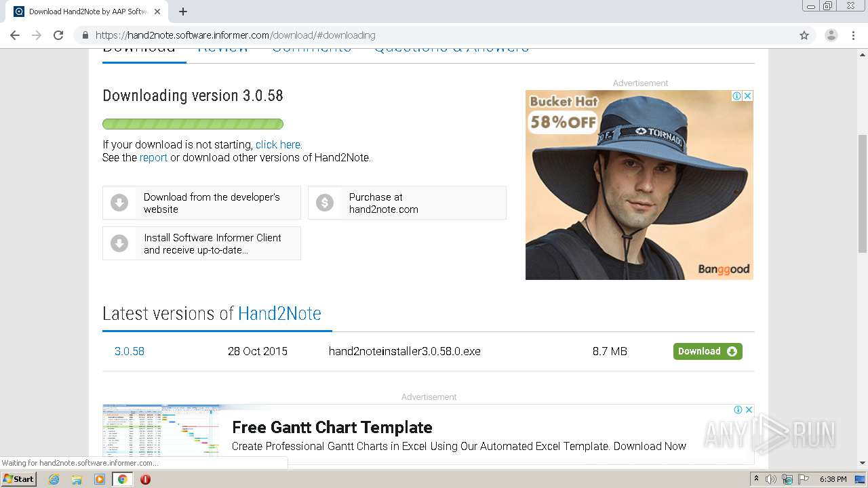Download from the developer's website
Screen dimensions: 868x488
[201, 203]
